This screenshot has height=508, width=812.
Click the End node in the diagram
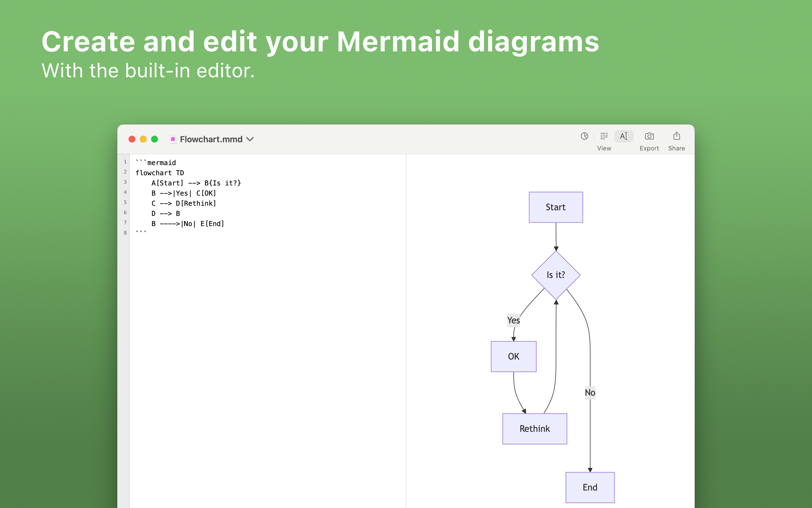point(590,487)
